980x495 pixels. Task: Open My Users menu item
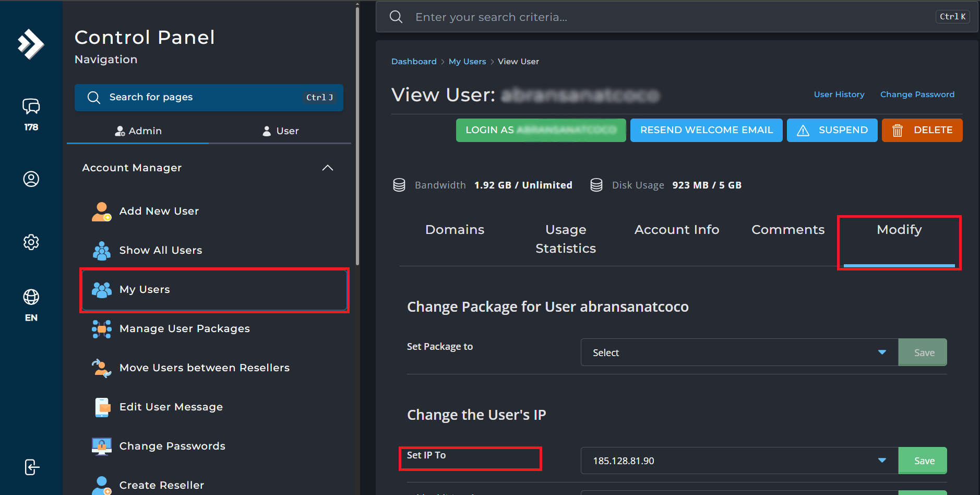pyautogui.click(x=214, y=290)
